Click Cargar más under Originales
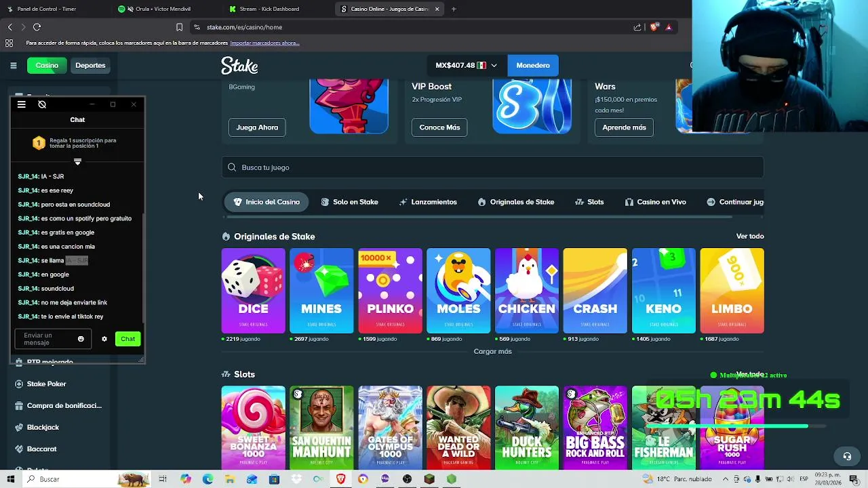868x488 pixels. tap(492, 352)
